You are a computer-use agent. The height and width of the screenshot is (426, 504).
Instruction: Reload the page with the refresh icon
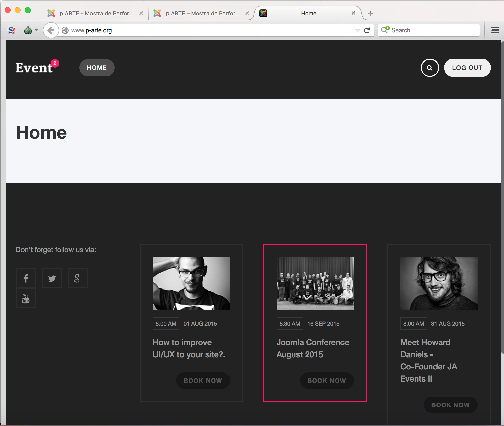tap(367, 30)
